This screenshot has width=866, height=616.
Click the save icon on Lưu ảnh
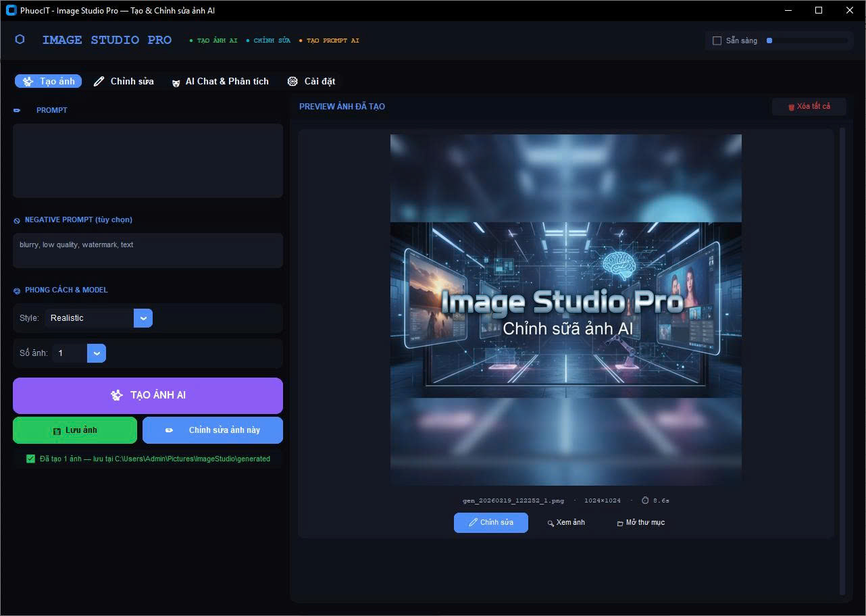[x=57, y=431]
